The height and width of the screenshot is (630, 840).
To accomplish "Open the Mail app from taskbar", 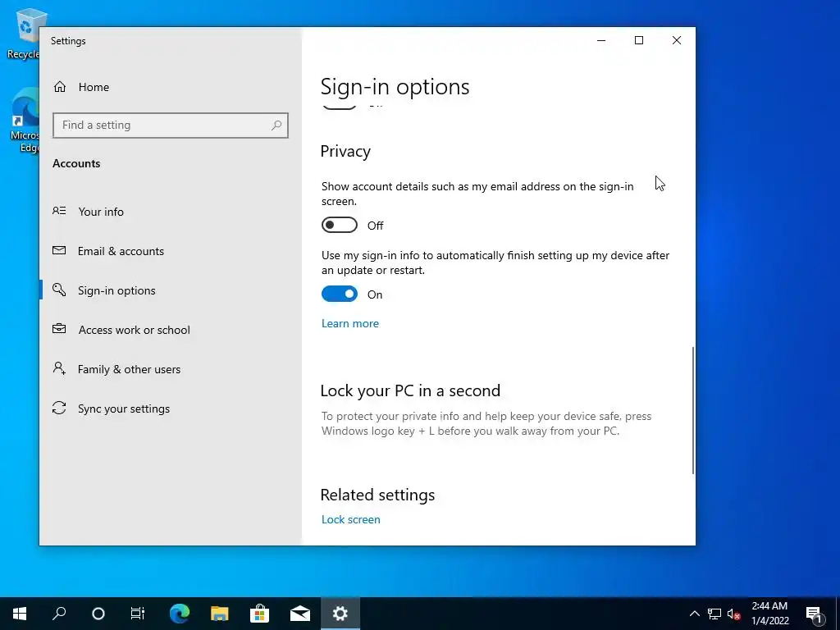I will click(300, 614).
